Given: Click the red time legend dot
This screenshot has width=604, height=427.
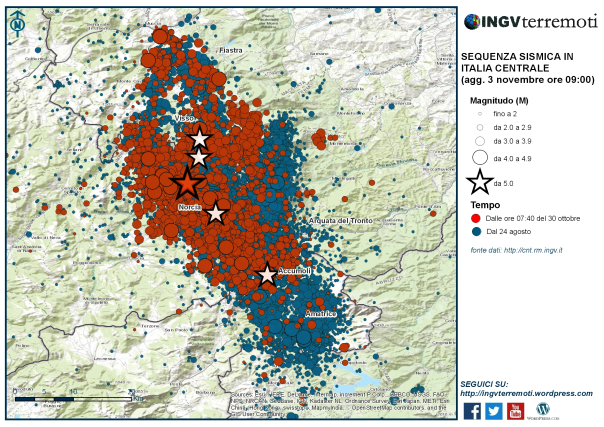Looking at the screenshot, I should (476, 218).
